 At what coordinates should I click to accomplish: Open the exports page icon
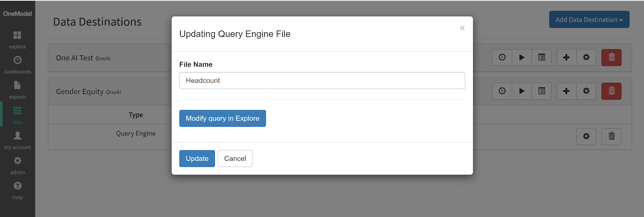[17, 85]
